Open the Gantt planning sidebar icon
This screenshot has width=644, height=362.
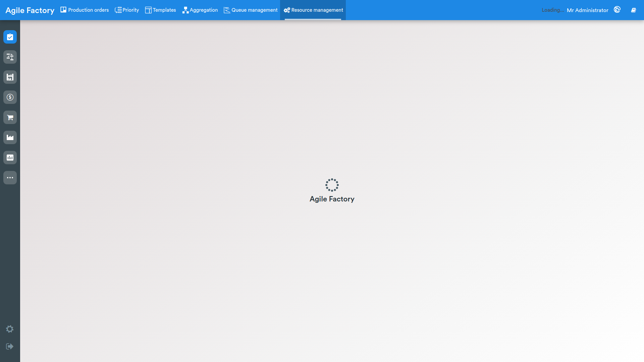click(10, 57)
